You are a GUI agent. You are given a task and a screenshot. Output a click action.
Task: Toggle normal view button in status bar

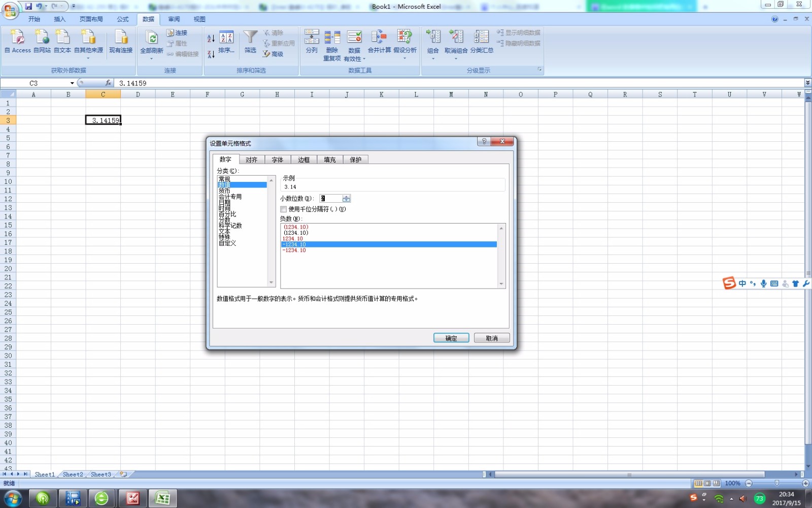pyautogui.click(x=699, y=483)
